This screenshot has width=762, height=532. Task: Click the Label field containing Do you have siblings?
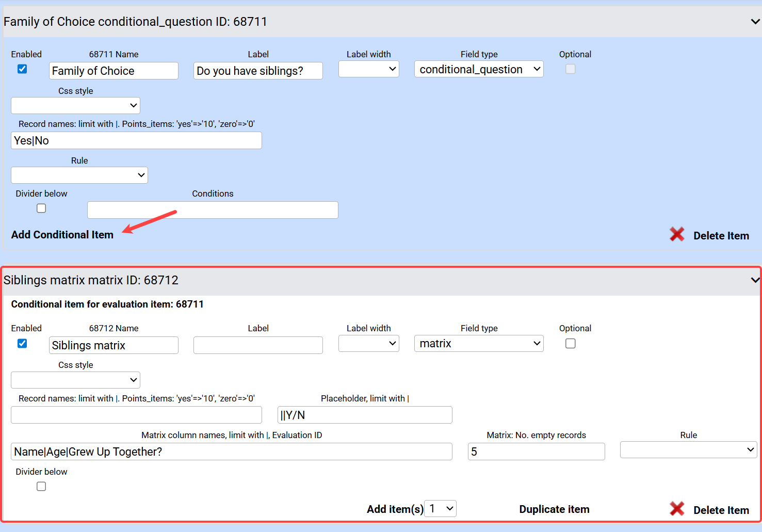pyautogui.click(x=258, y=71)
